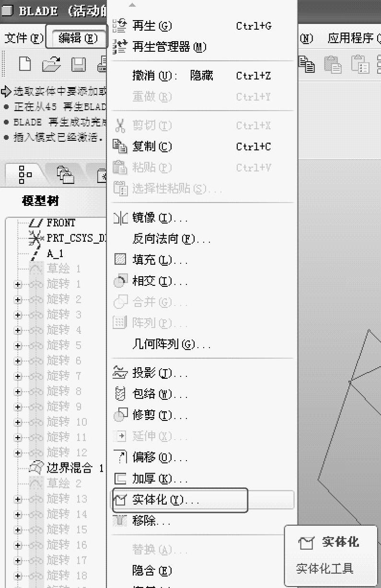
Task: Choose the 加厚(K)... thicken command
Action: click(x=202, y=478)
